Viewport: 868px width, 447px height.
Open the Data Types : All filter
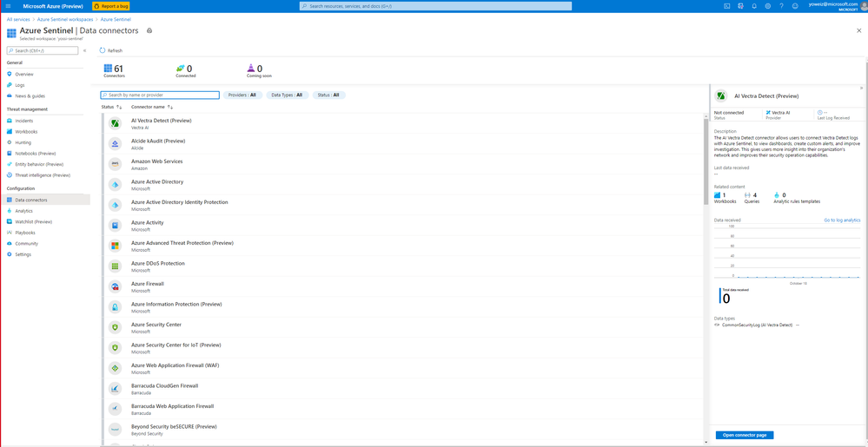tap(287, 95)
